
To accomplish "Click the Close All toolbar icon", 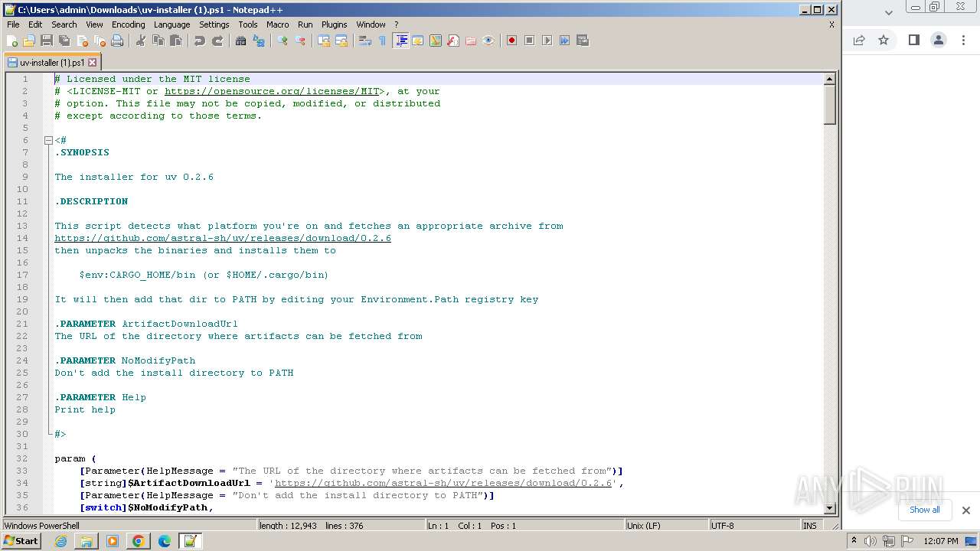I will coord(100,41).
